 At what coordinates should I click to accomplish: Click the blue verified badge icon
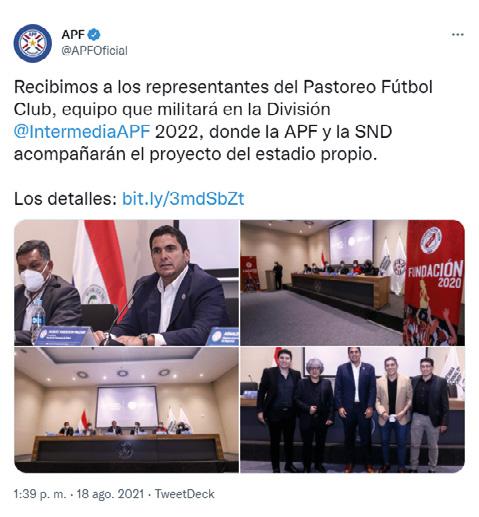click(x=94, y=34)
